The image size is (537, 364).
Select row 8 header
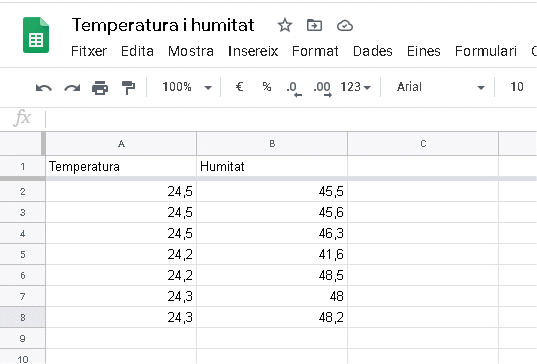23,317
